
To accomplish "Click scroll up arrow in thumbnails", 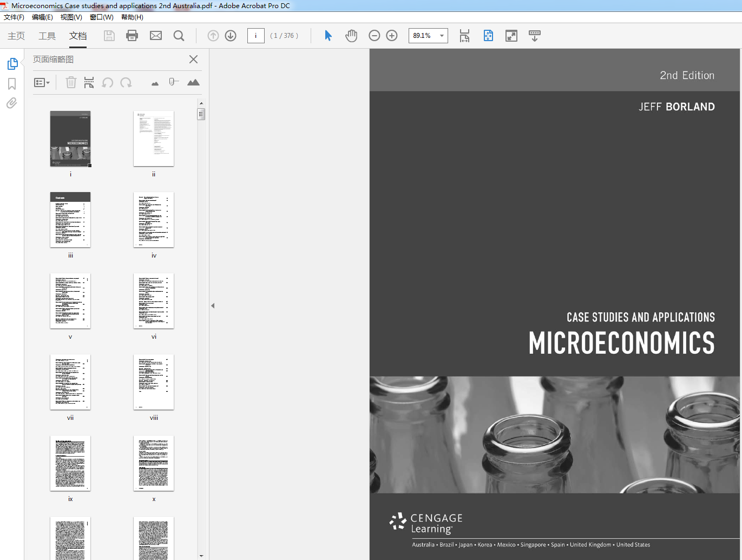I will [201, 103].
